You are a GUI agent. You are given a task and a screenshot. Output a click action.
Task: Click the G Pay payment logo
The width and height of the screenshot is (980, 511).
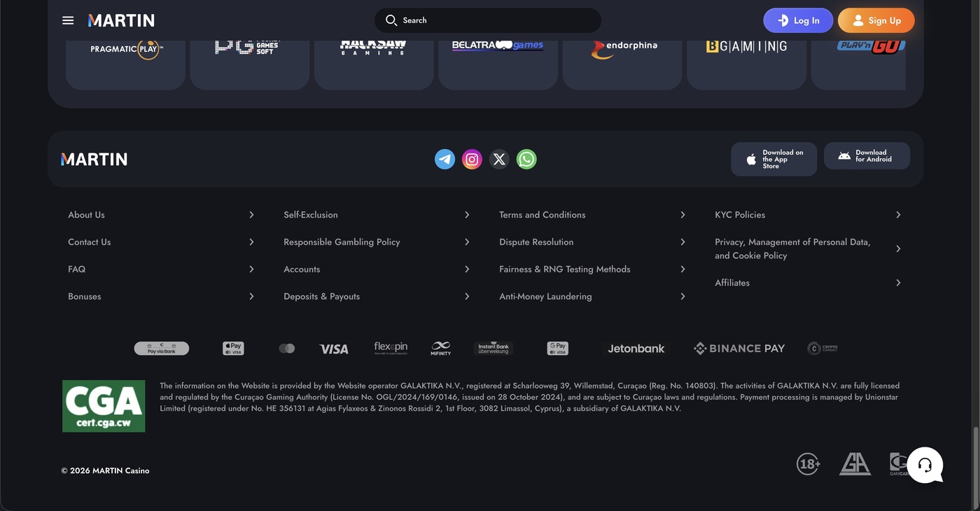[558, 348]
